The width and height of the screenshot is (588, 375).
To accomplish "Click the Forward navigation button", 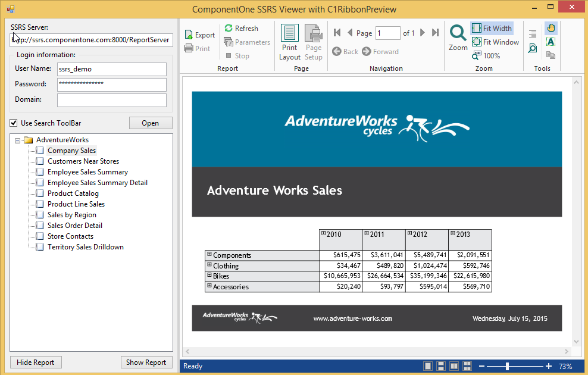I will pos(380,51).
